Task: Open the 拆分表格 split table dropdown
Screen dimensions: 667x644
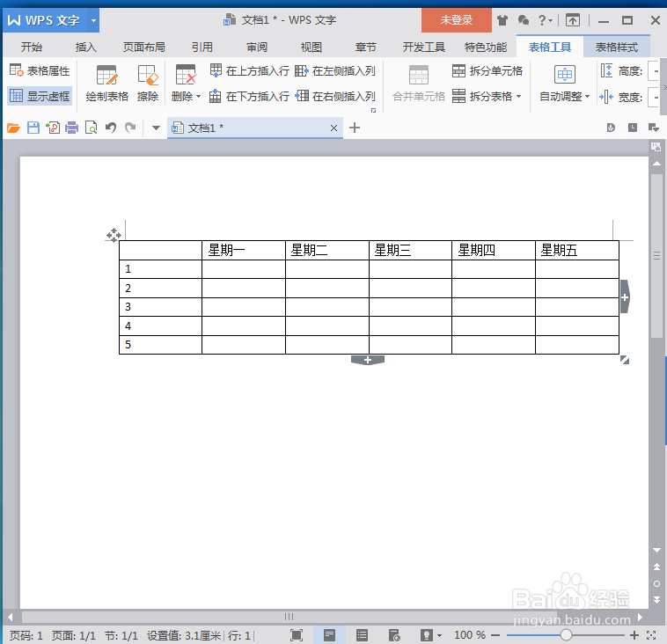Action: 487,96
